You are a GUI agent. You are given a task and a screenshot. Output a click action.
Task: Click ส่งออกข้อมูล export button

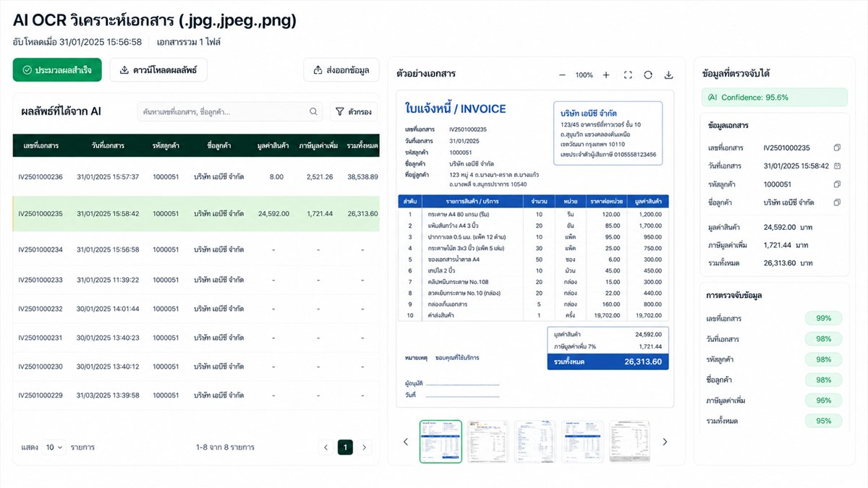tap(341, 70)
